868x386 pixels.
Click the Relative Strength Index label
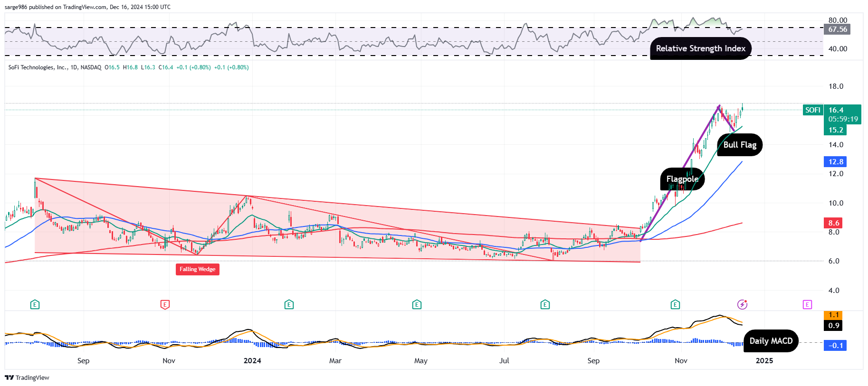(700, 48)
